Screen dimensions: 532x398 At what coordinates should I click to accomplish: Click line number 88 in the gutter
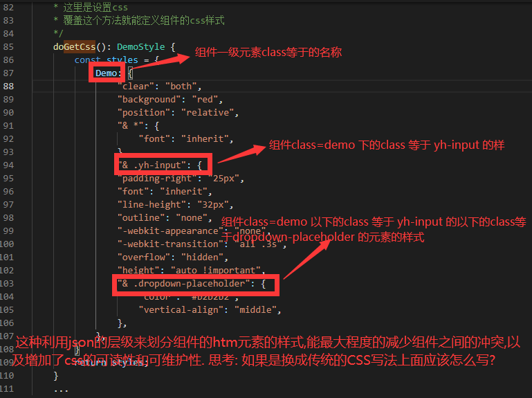click(8, 87)
